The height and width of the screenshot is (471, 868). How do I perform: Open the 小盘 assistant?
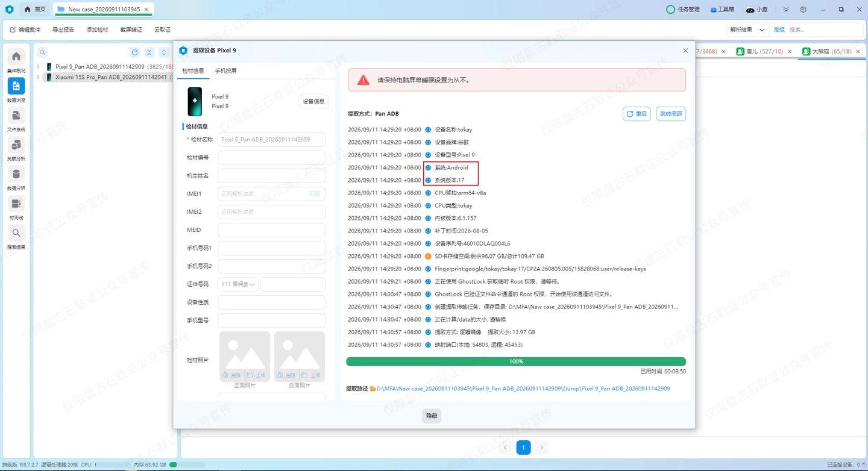(757, 10)
